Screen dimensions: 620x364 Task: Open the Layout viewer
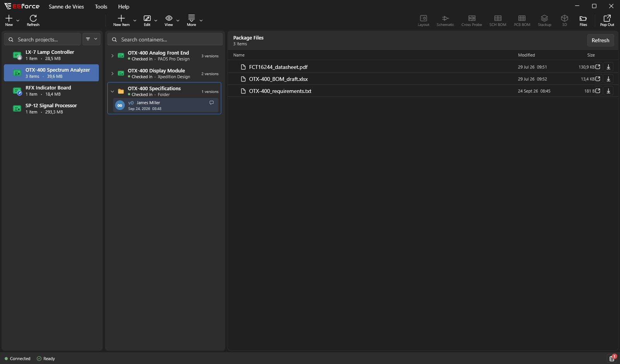[424, 21]
